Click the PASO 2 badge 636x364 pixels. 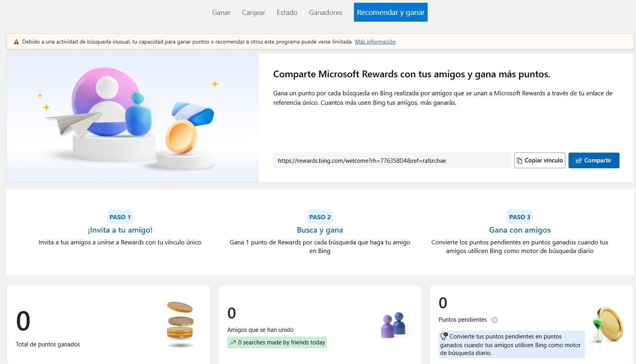[320, 217]
